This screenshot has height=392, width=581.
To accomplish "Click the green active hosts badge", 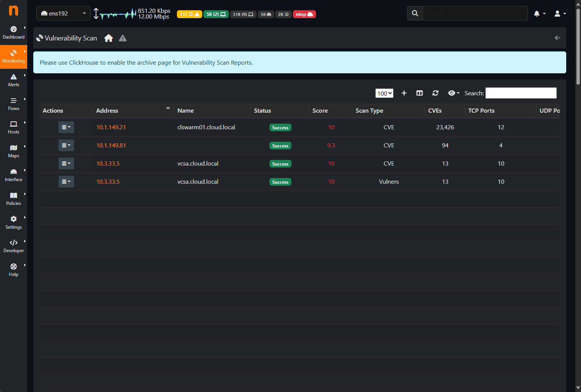I will click(x=216, y=14).
